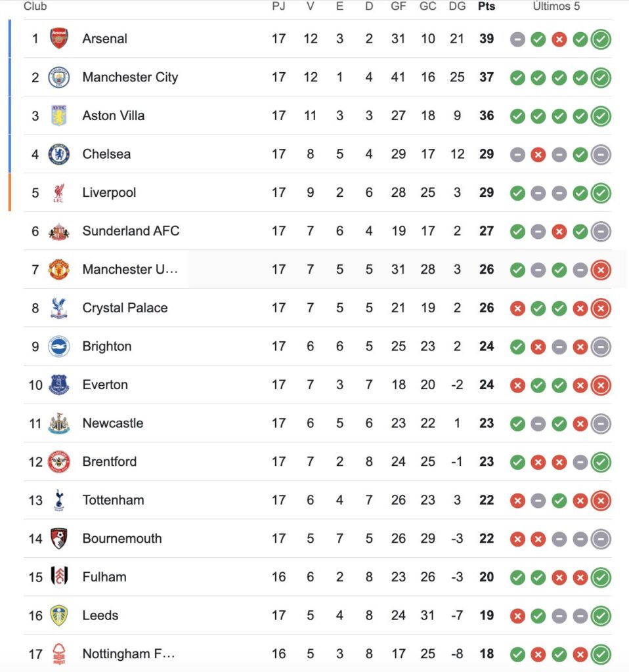The height and width of the screenshot is (672, 629).
Task: Click Arsenal's most recent match win icon
Action: pos(601,39)
